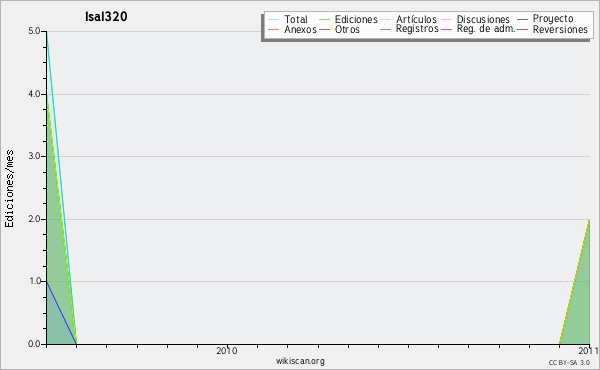Click the purple Otros legend line swatch
This screenshot has height=370, width=600.
click(324, 29)
